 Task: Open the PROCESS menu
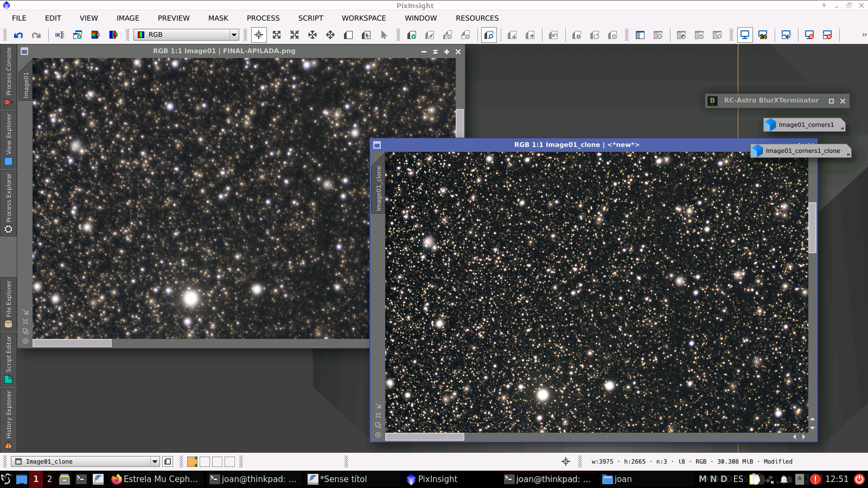[263, 18]
